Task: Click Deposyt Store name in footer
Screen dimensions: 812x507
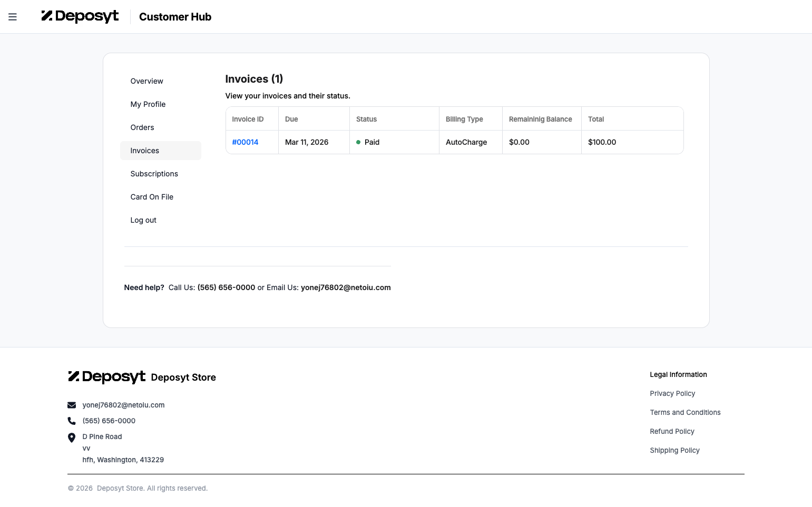Action: coord(183,377)
